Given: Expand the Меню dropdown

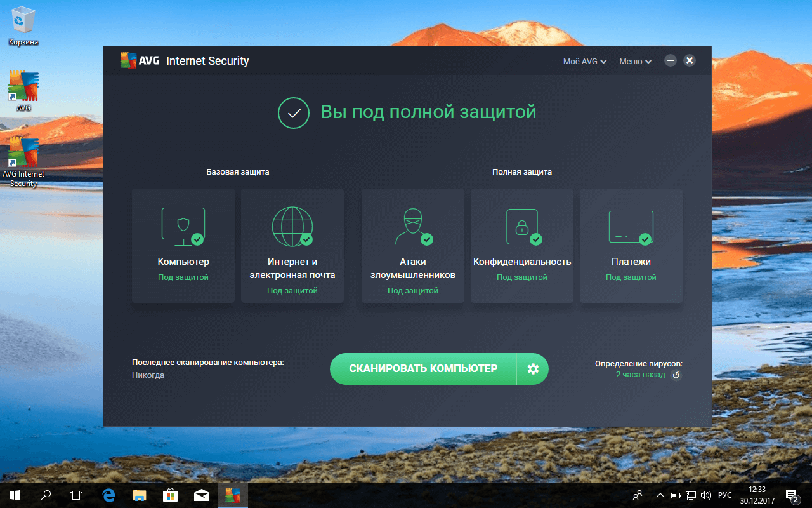Looking at the screenshot, I should [x=635, y=62].
